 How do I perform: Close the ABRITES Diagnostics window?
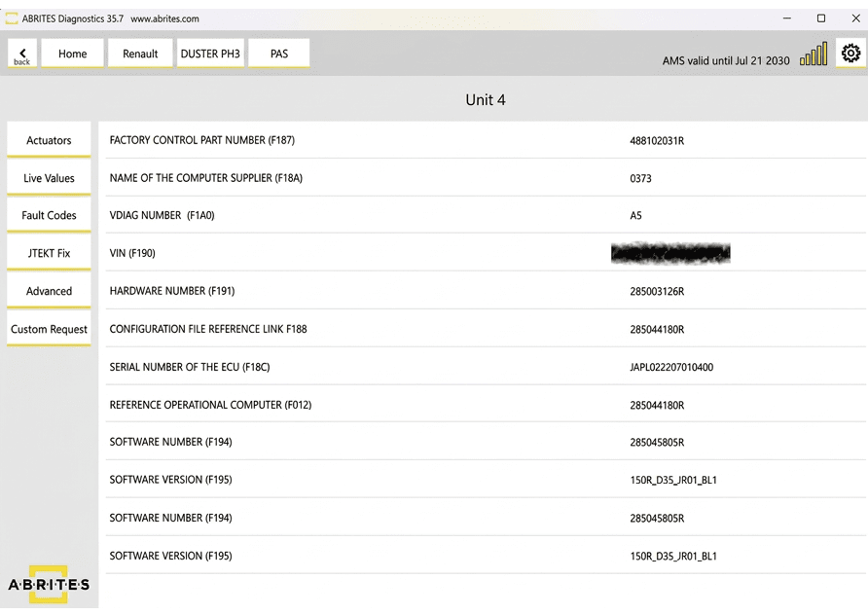point(855,18)
